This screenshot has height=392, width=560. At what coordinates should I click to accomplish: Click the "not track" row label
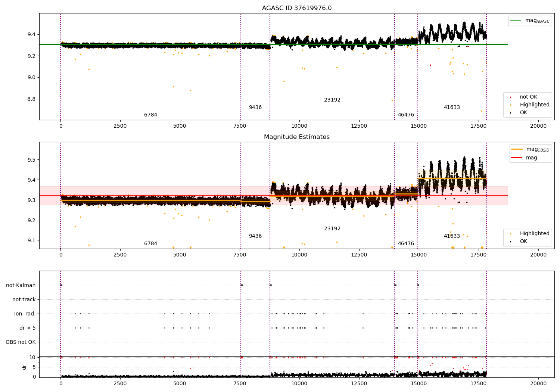[24, 300]
